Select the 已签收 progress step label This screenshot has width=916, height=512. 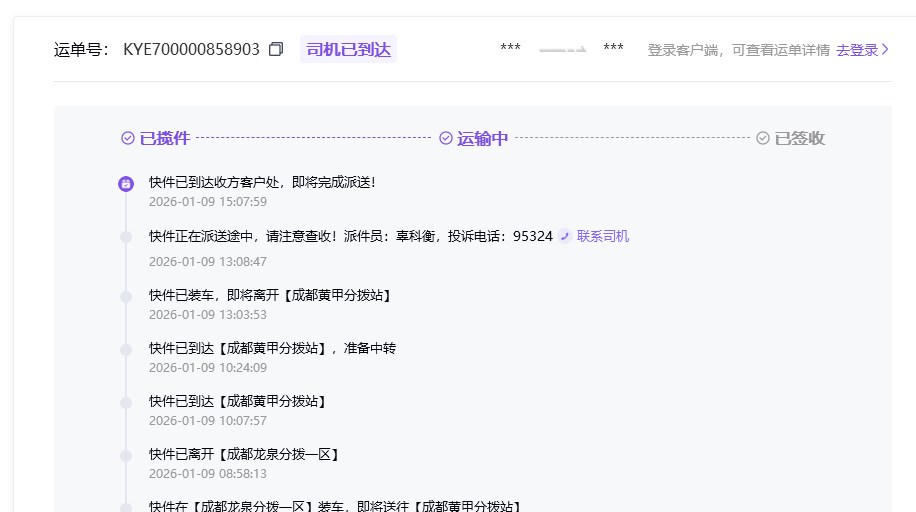(800, 139)
